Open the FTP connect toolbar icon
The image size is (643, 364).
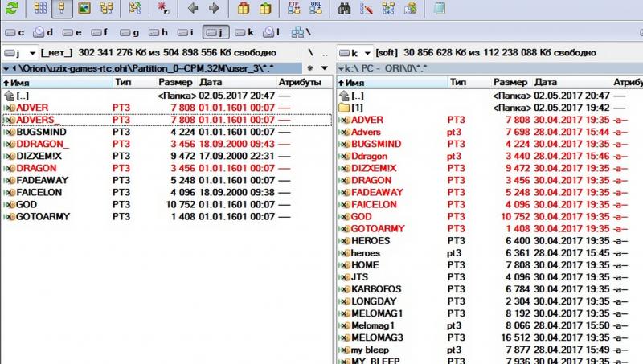coord(293,9)
